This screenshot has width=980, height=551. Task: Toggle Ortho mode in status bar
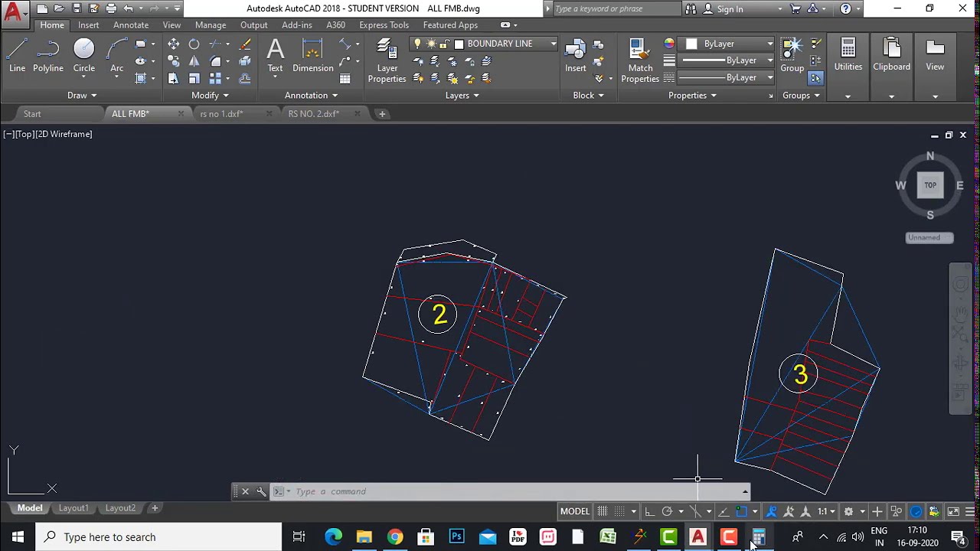[649, 511]
